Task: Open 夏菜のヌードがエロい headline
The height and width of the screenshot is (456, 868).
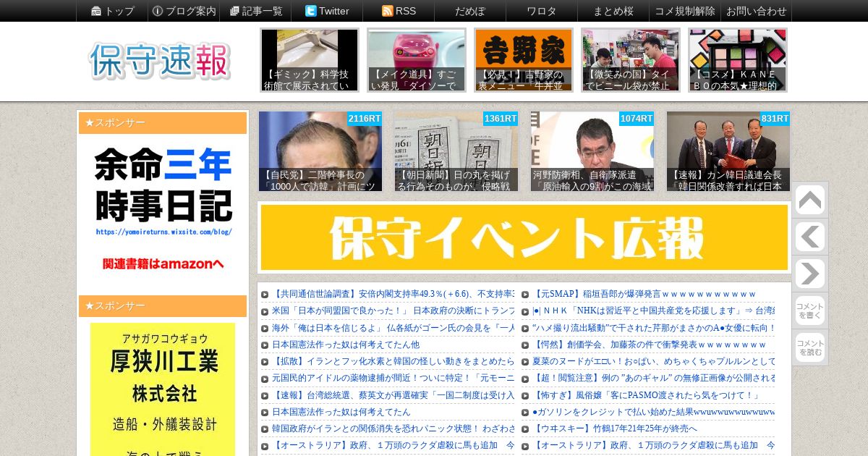Action: [x=654, y=361]
